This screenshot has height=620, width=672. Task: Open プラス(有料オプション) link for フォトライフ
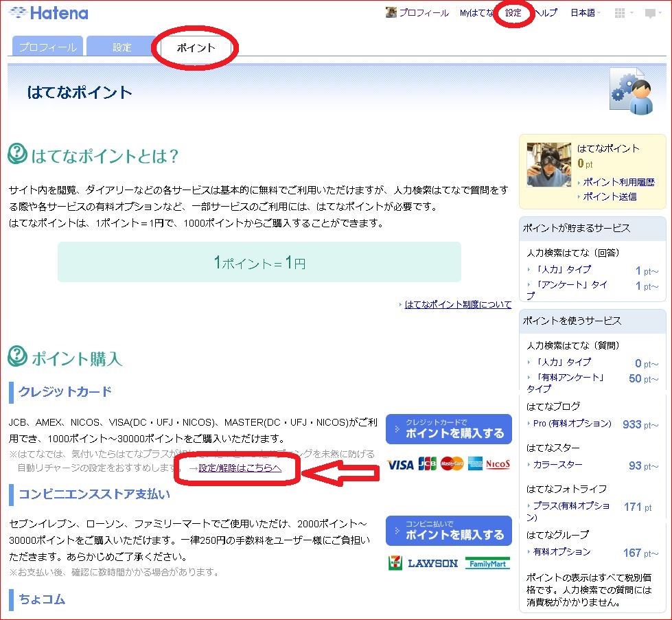(x=568, y=511)
